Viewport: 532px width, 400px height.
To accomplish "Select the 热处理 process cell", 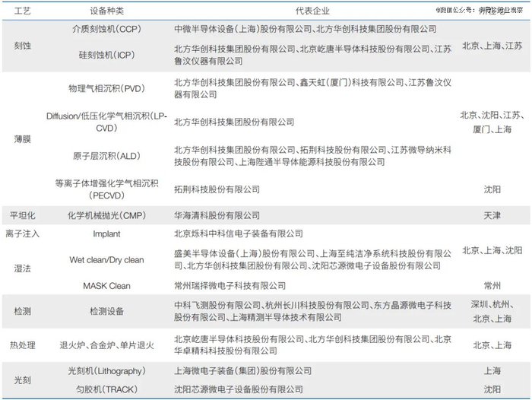I will [x=22, y=345].
